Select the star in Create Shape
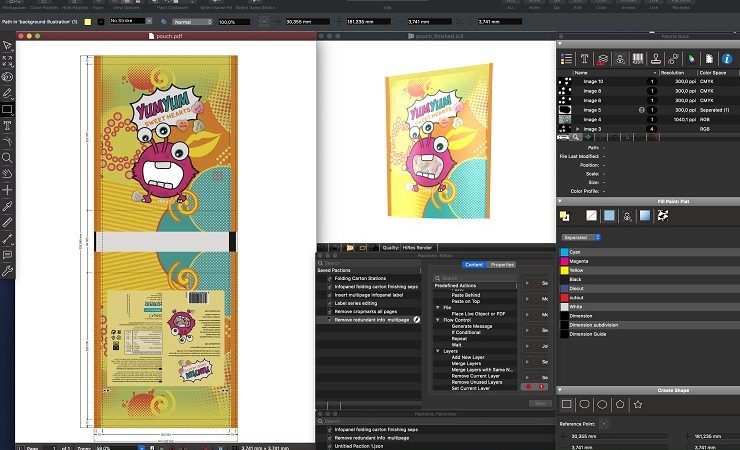The height and width of the screenshot is (450, 740). pos(638,404)
